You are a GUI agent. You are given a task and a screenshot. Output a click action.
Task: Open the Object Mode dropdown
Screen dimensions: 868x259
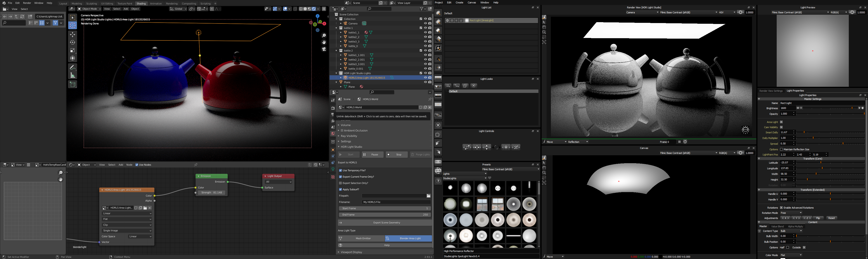tap(89, 9)
